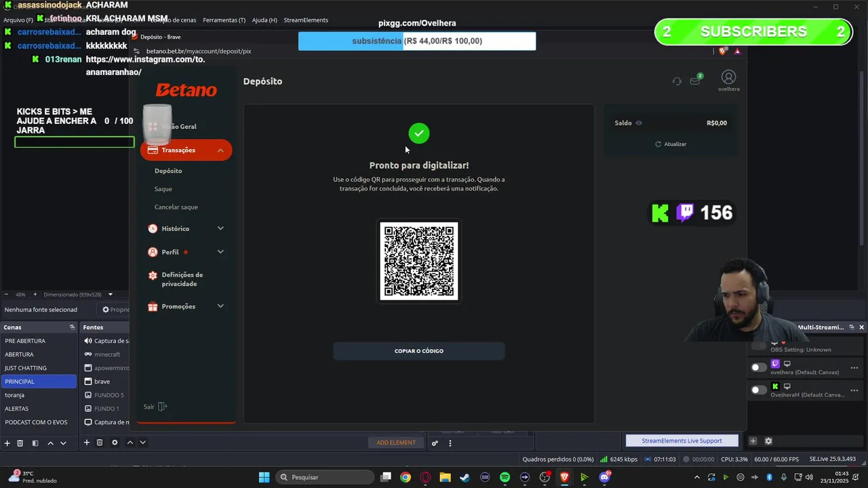Open Definições de privacidade
This screenshot has height=488, width=868.
(182, 279)
